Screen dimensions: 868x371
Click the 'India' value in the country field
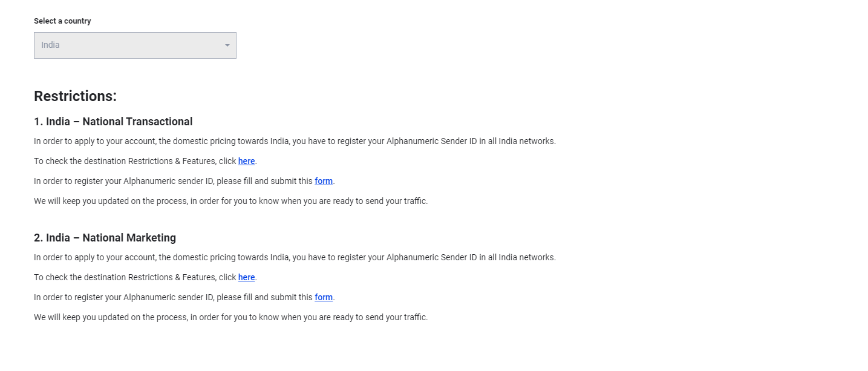(x=50, y=45)
